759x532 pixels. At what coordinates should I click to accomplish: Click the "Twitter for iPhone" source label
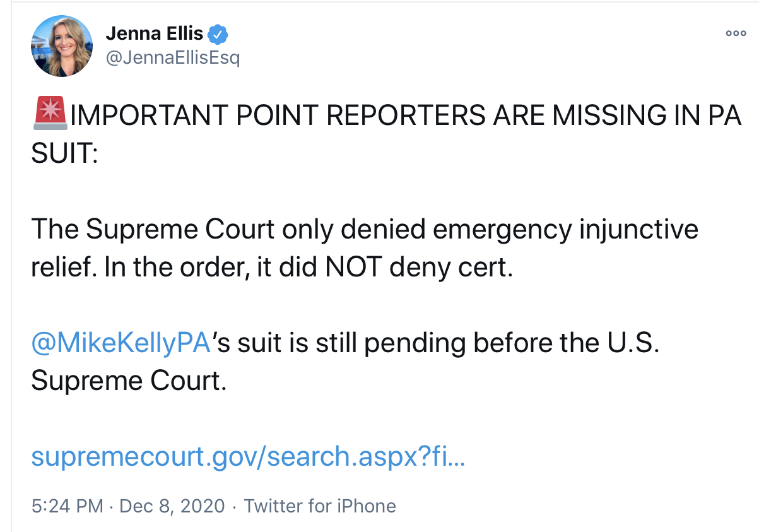click(320, 505)
